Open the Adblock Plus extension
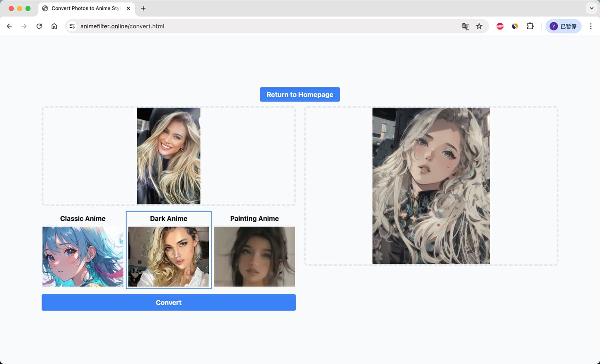The image size is (600, 364). 500,26
